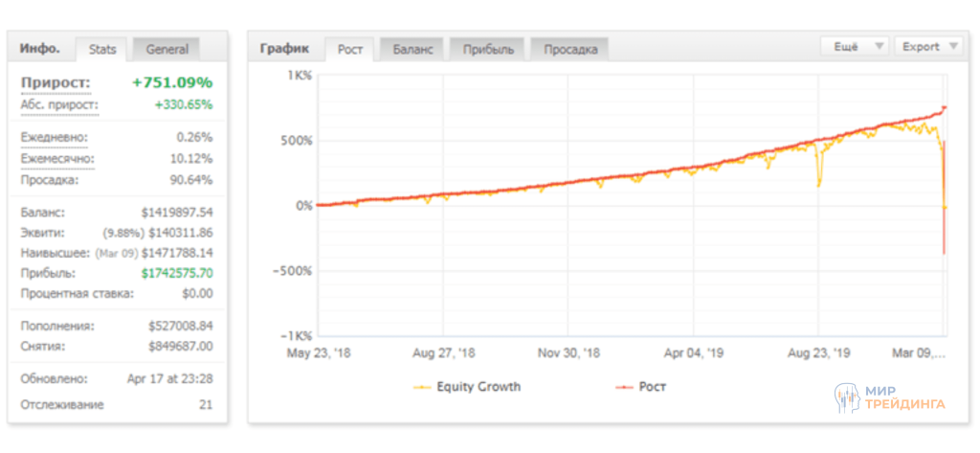Open the General tab

pos(167,49)
